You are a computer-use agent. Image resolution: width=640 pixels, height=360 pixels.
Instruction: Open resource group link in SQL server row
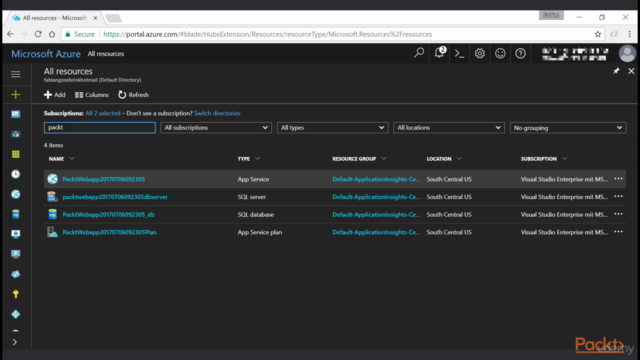[x=376, y=197]
